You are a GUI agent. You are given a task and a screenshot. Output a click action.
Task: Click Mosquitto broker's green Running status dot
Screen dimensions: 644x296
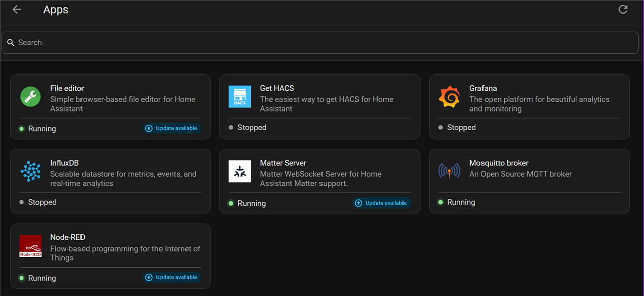[x=440, y=202]
